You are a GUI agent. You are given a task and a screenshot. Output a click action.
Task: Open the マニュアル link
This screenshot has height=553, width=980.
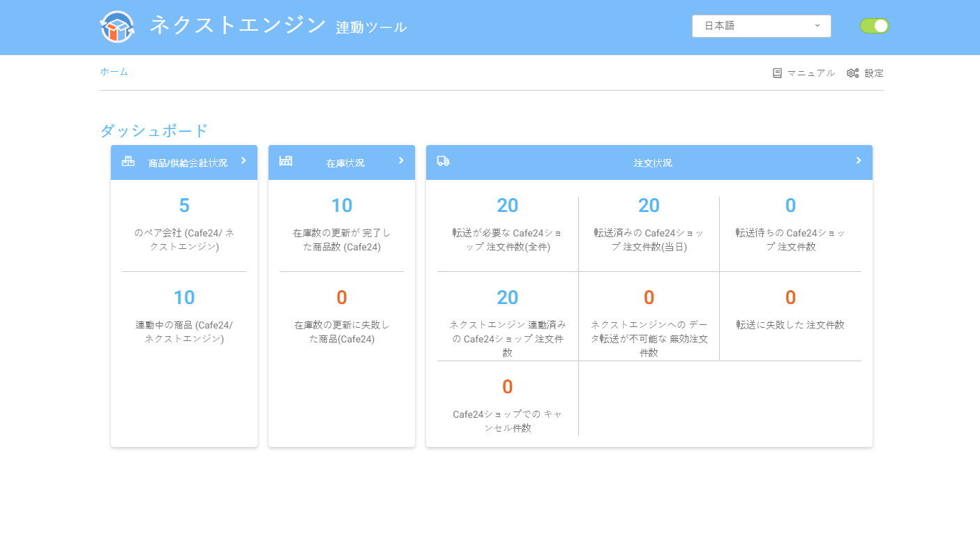tap(811, 73)
